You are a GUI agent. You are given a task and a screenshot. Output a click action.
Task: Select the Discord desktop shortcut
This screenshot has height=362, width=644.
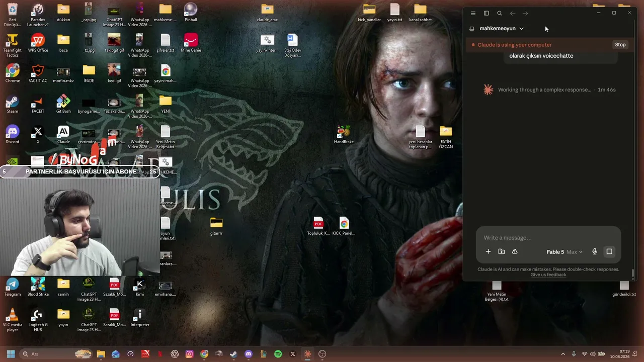13,135
